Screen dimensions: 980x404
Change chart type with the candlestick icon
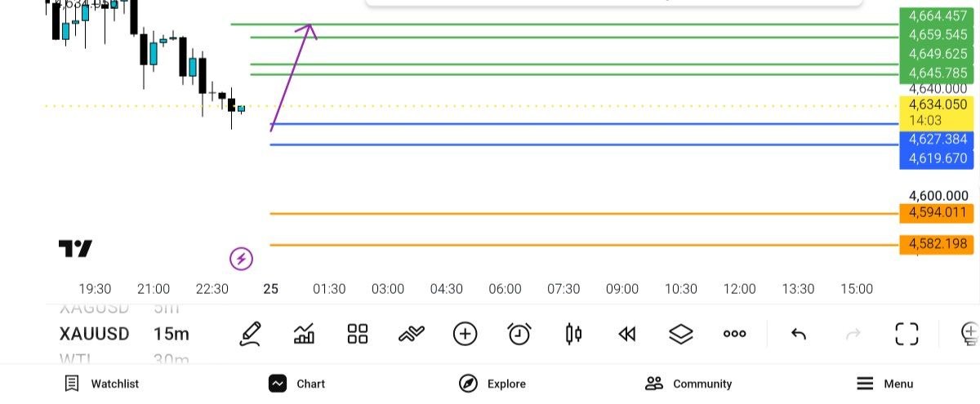(x=573, y=334)
